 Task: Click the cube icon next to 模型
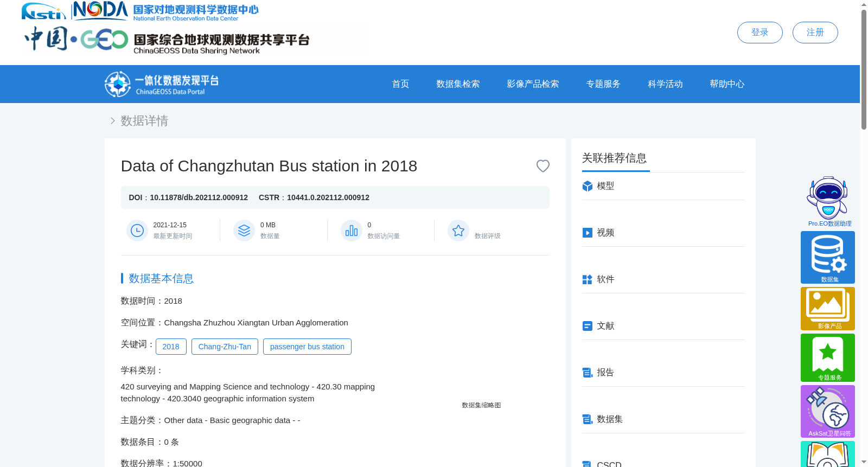(587, 186)
